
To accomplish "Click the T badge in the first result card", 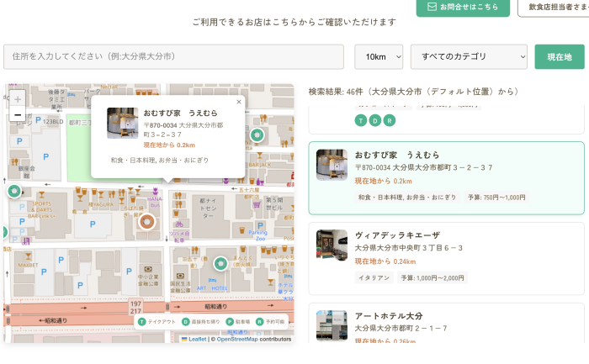I will click(x=361, y=120).
